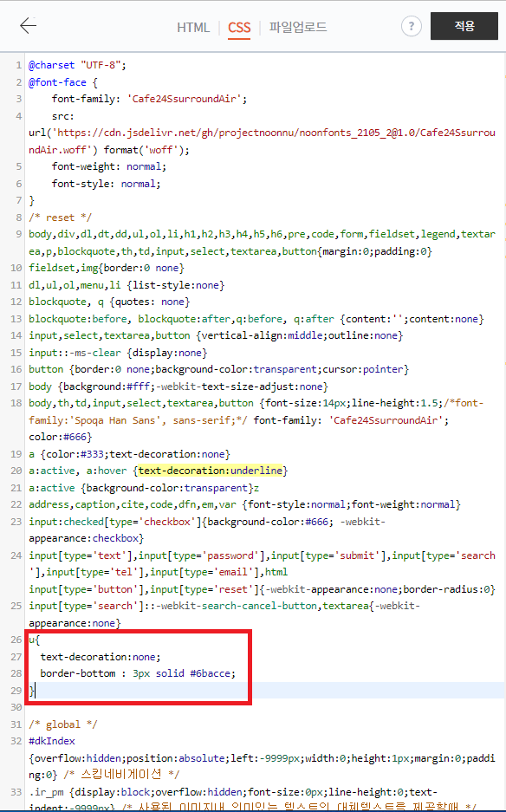Switch to the HTML tab
506x812 pixels.
pyautogui.click(x=193, y=28)
